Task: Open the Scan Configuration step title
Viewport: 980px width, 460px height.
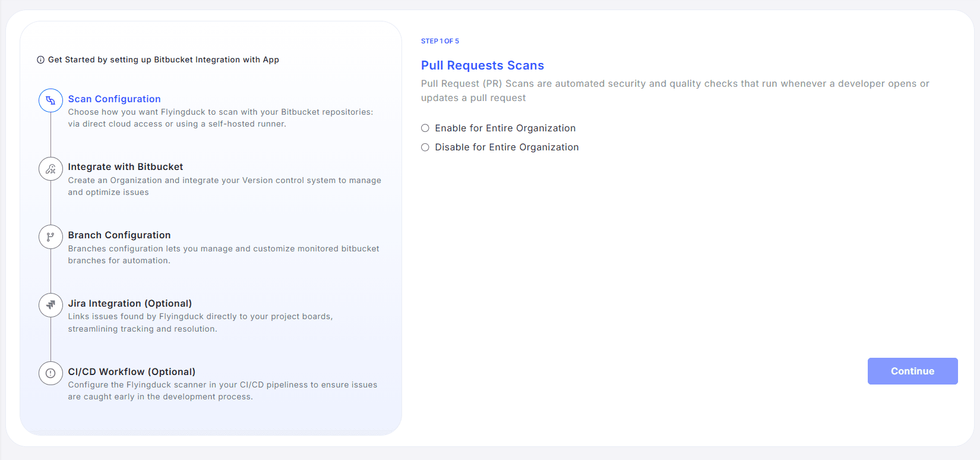Action: point(114,99)
